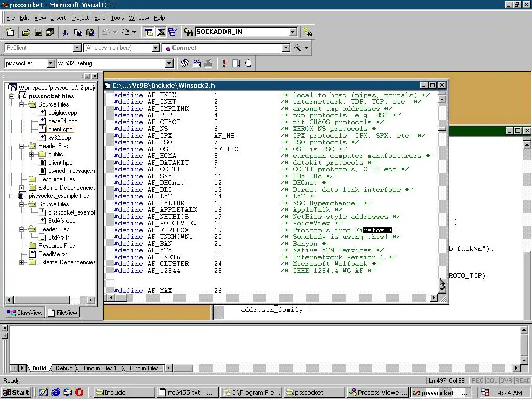532x399 pixels.
Task: Open the File menu
Action: (x=10, y=18)
